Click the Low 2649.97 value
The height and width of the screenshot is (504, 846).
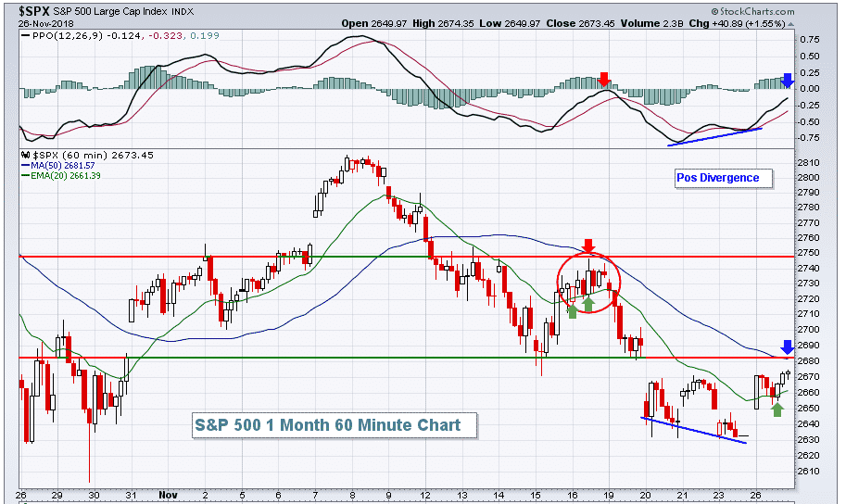pos(510,24)
